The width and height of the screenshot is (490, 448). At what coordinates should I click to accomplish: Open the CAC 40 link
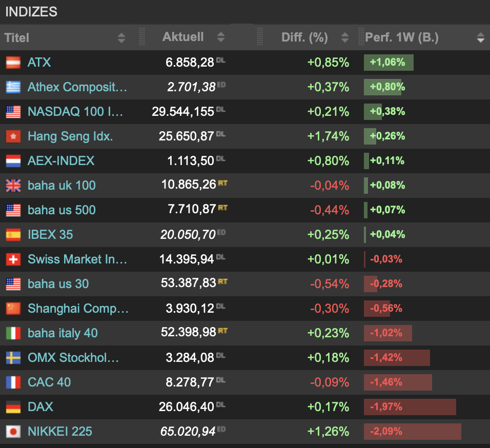click(49, 382)
